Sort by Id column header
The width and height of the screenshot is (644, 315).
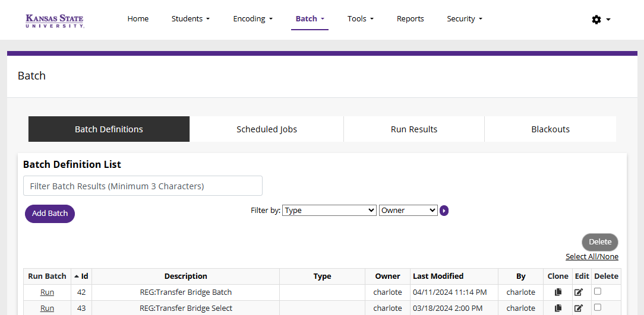81,276
